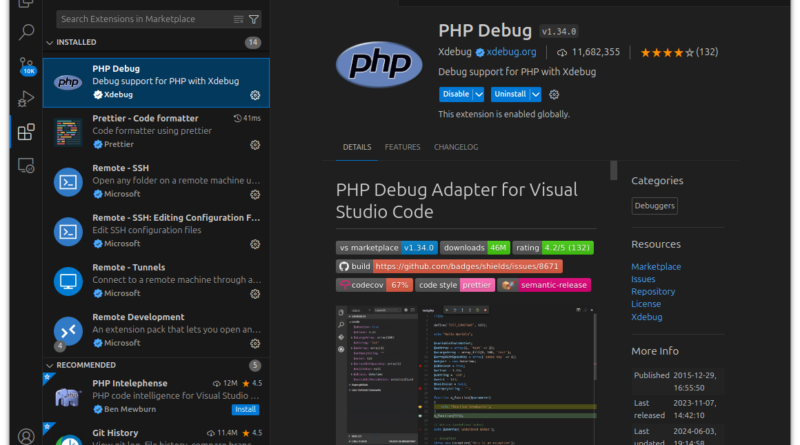This screenshot has width=800, height=445.
Task: Click the Disable button
Action: coord(456,94)
